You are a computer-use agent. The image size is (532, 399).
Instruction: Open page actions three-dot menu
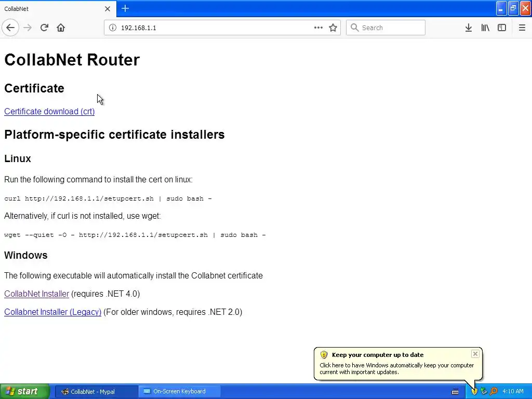(318, 28)
